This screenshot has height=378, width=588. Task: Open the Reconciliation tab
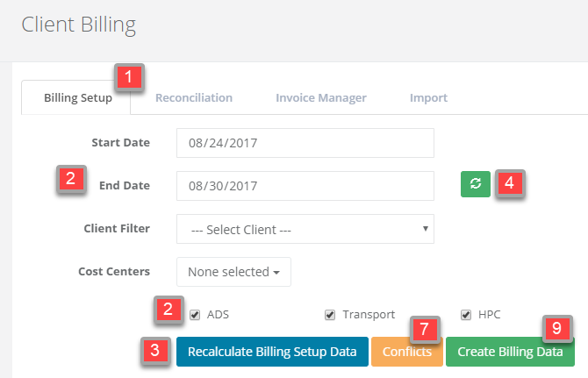click(194, 98)
